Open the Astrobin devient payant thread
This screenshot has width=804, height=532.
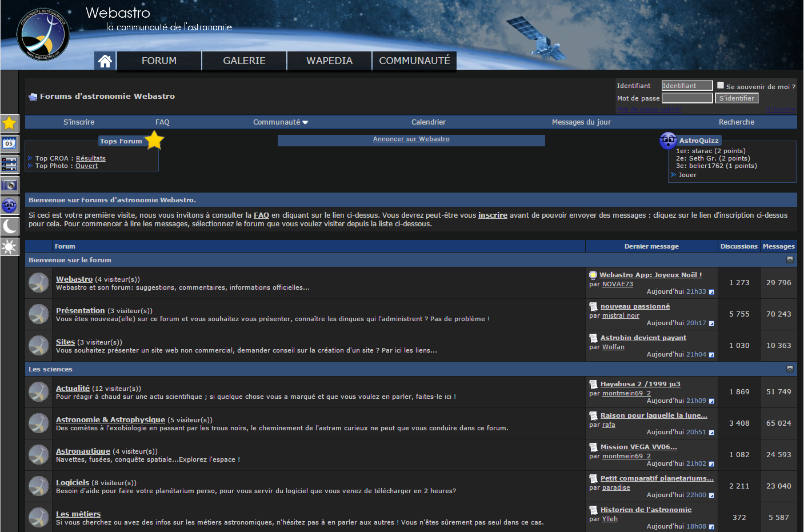pyautogui.click(x=643, y=338)
